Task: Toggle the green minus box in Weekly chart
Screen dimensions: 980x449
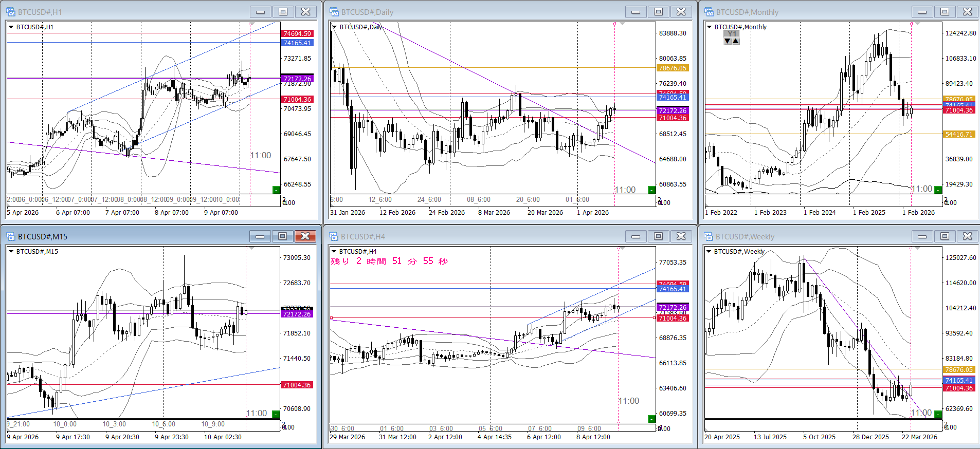Action: click(937, 415)
